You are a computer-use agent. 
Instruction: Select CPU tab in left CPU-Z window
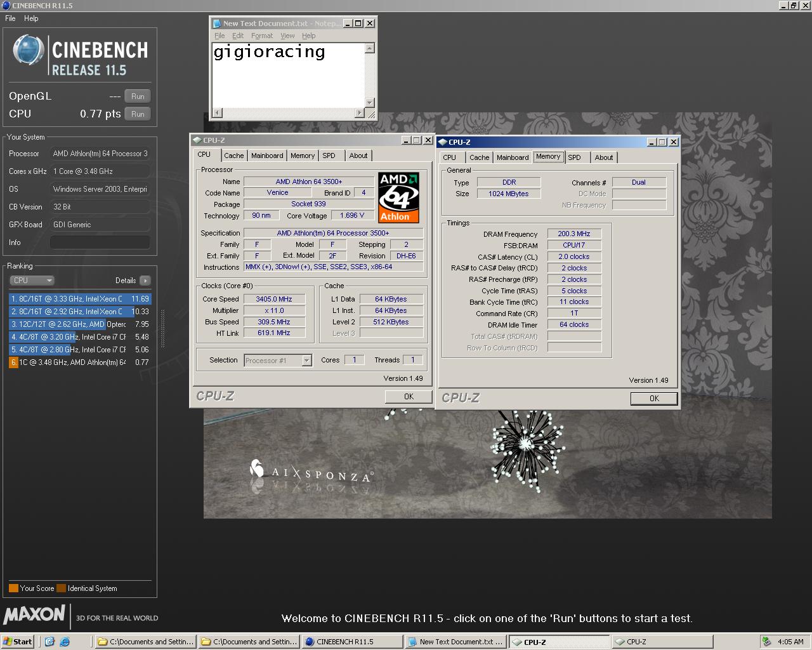[204, 154]
